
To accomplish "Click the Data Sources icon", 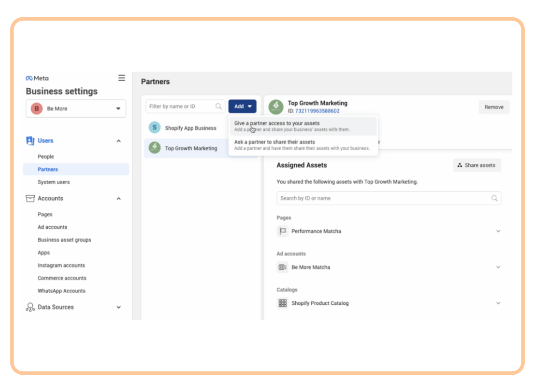I will click(30, 307).
